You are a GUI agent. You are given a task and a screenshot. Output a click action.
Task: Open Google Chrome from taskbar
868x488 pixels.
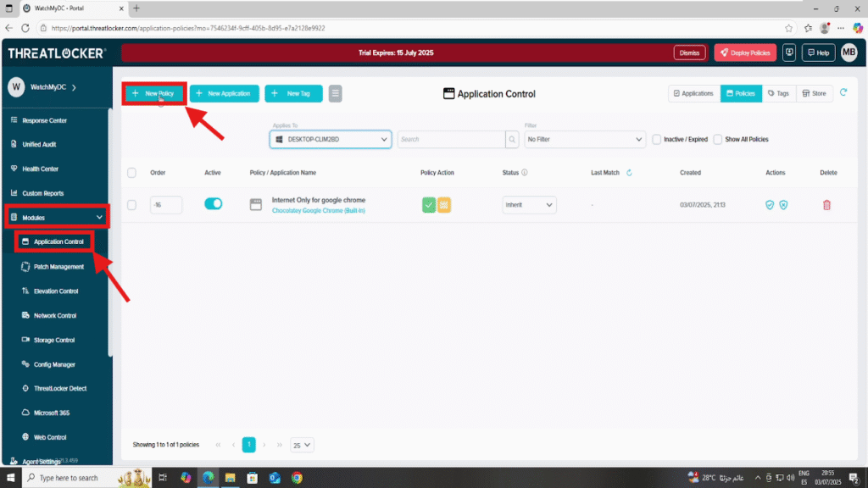[x=298, y=478]
